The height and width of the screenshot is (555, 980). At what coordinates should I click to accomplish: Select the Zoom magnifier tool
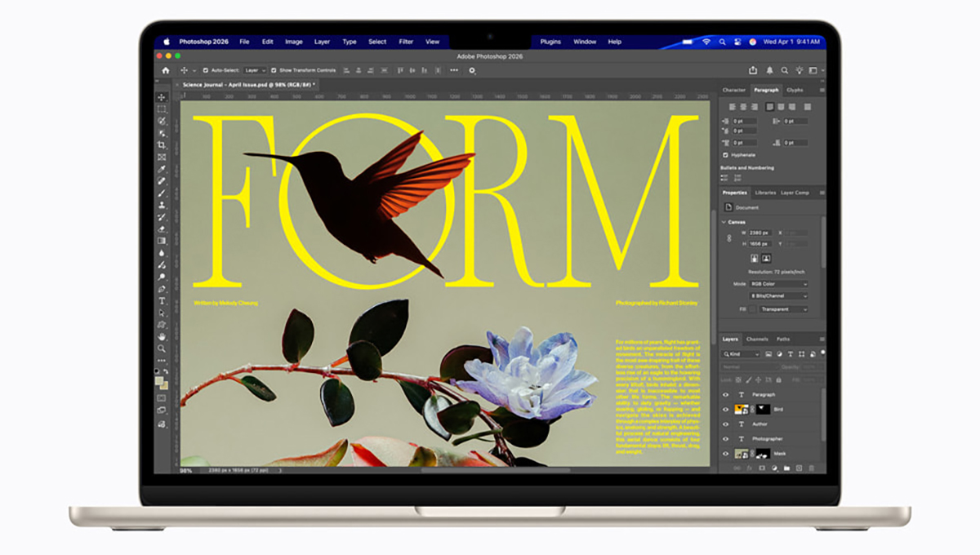tap(162, 349)
